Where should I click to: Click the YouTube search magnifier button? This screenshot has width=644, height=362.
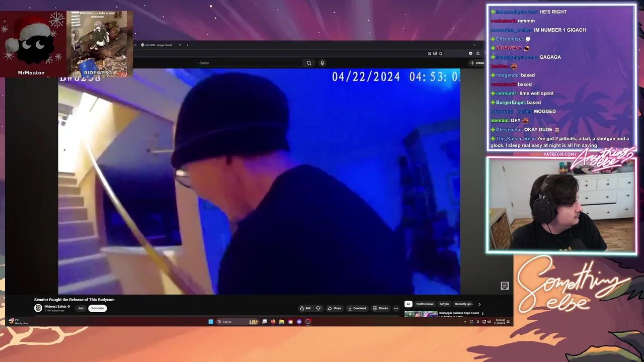(x=309, y=63)
